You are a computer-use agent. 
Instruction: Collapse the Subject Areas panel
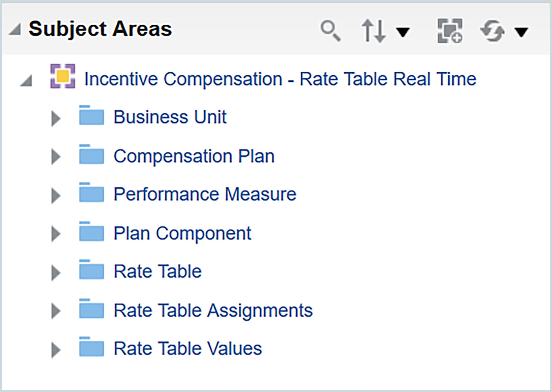tap(15, 30)
